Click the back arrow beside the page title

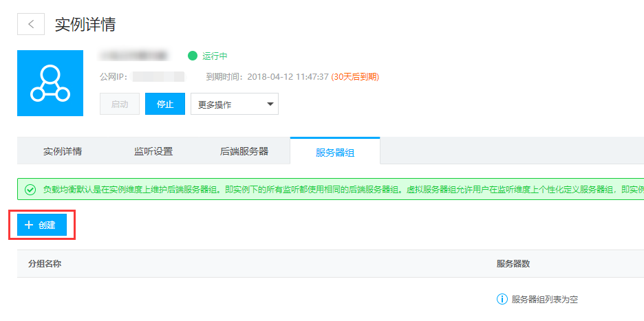click(31, 24)
